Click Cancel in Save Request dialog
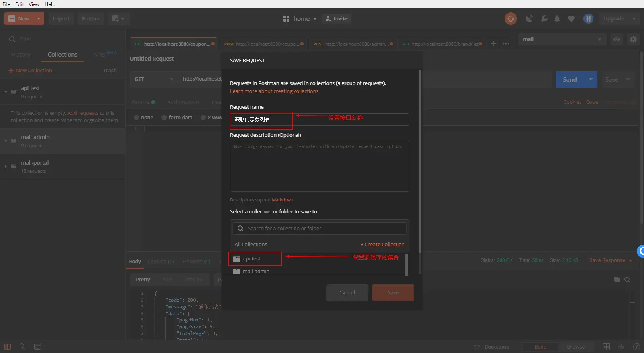644x353 pixels. (x=347, y=293)
